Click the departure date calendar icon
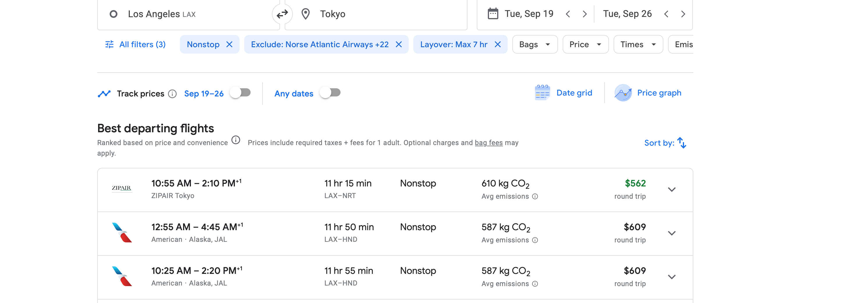 493,14
